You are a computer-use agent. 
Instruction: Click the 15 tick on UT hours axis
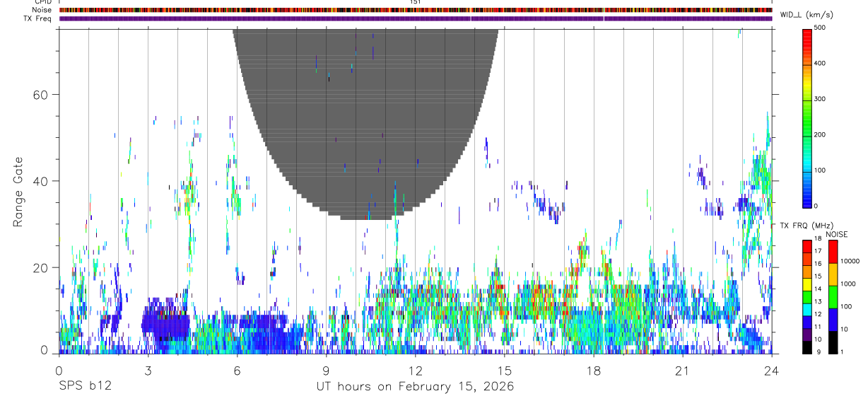pos(504,371)
